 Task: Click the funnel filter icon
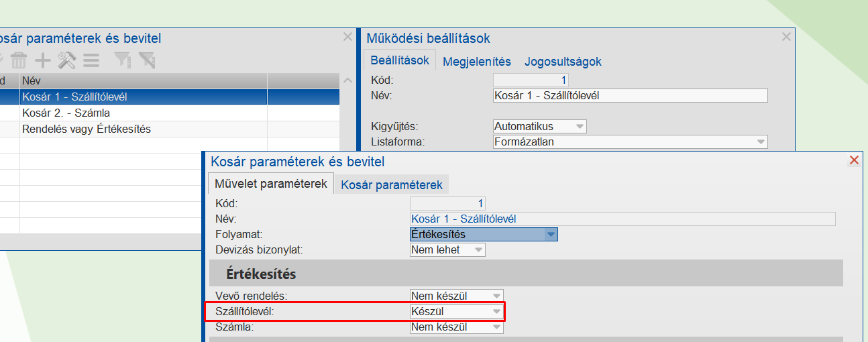pyautogui.click(x=122, y=61)
